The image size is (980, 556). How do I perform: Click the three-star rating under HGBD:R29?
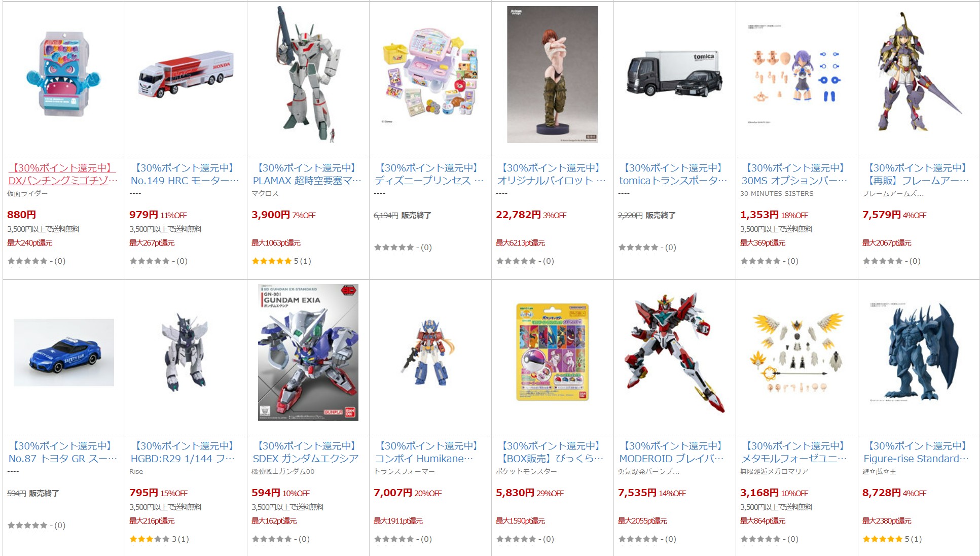tap(150, 539)
